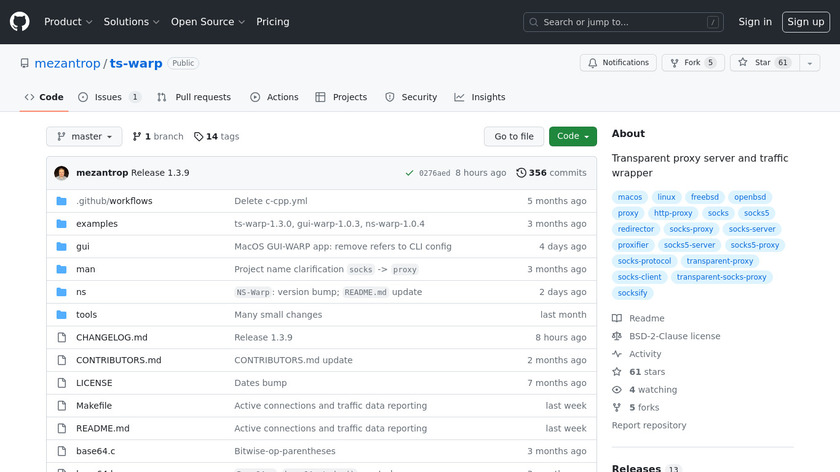Screen dimensions: 840x472
Task: Click the GitHub logo icon
Action: [20, 22]
